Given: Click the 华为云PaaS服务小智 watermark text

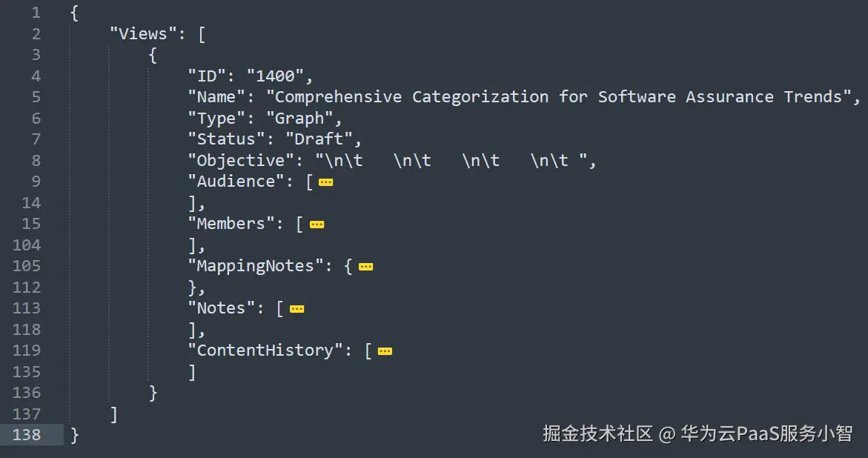Looking at the screenshot, I should [766, 434].
